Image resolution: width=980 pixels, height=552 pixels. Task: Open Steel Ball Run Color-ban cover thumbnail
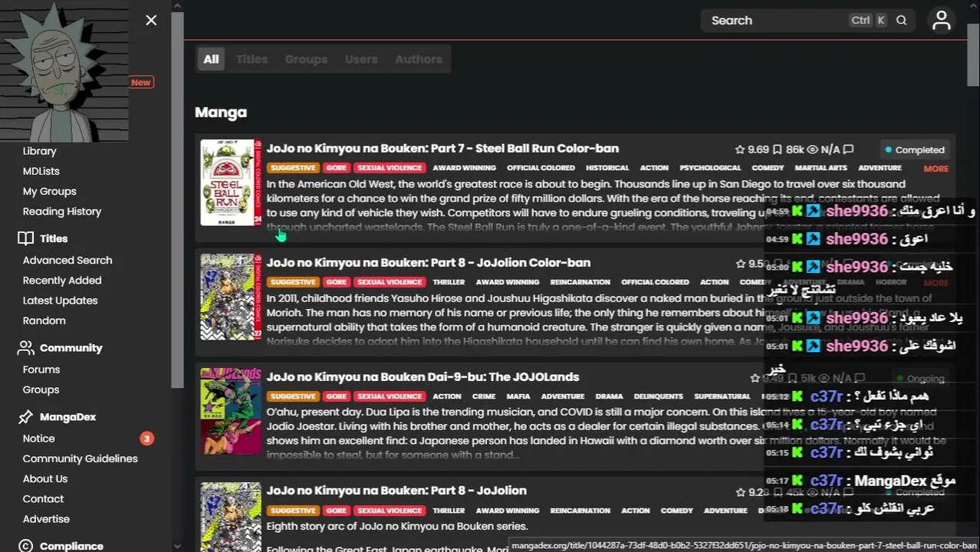pyautogui.click(x=231, y=182)
